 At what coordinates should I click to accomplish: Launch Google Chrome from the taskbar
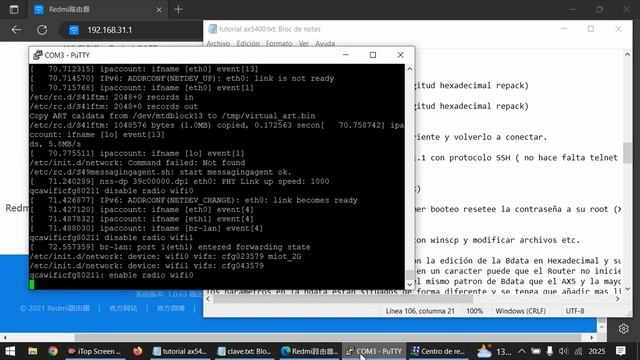53,351
